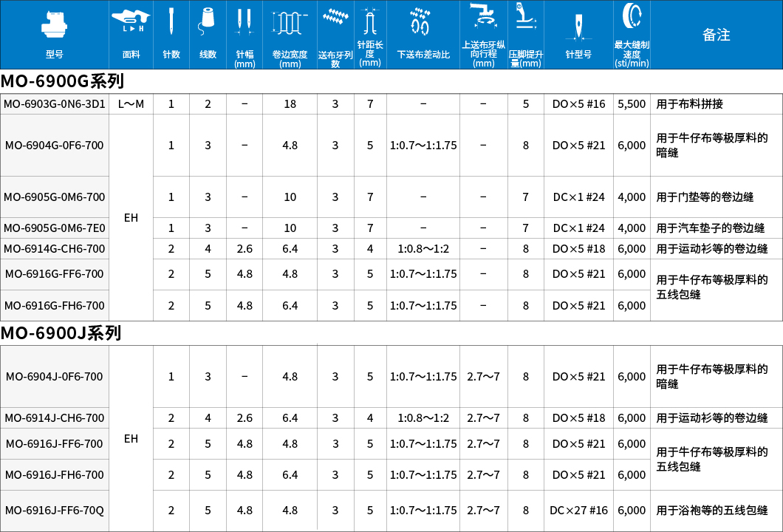Click the L～M fabric cell
This screenshot has height=532, width=783.
click(131, 104)
